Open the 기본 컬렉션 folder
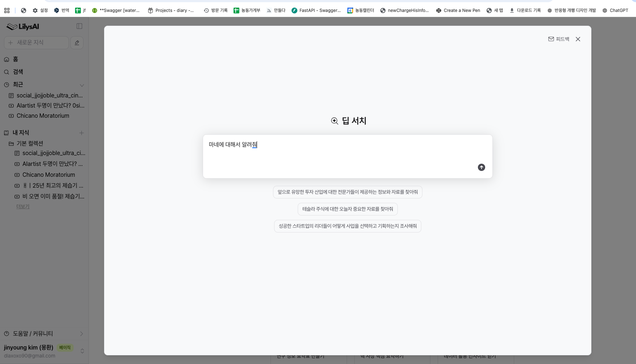The height and width of the screenshot is (364, 636). tap(31, 143)
